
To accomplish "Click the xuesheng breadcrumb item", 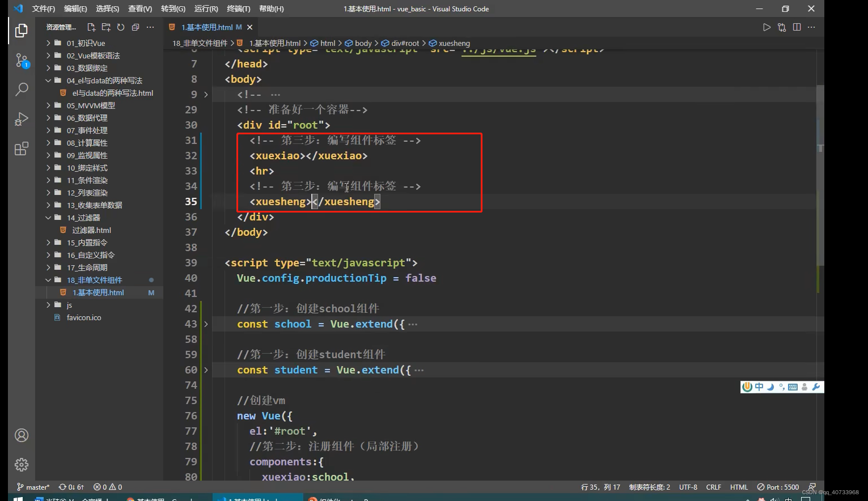I will click(450, 43).
